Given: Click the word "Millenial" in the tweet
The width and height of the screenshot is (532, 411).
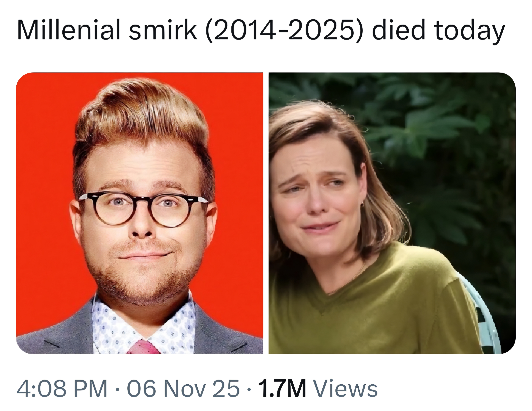Looking at the screenshot, I should click(x=68, y=31).
